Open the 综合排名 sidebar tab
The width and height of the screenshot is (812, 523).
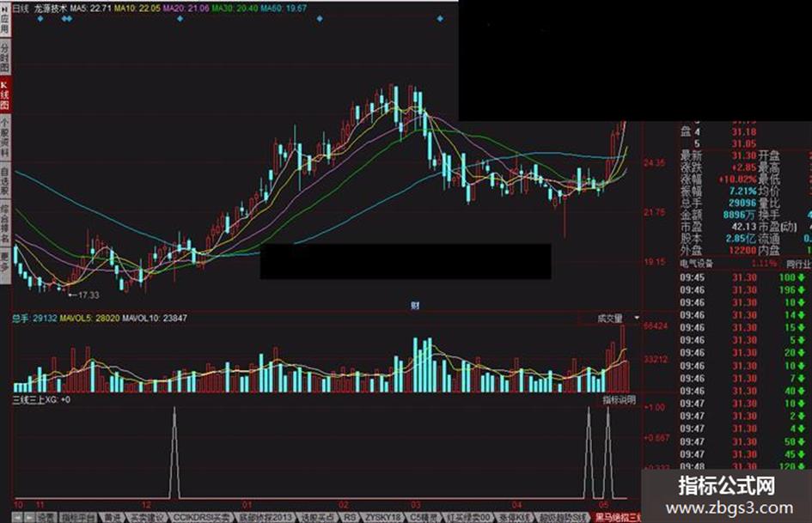(4, 223)
